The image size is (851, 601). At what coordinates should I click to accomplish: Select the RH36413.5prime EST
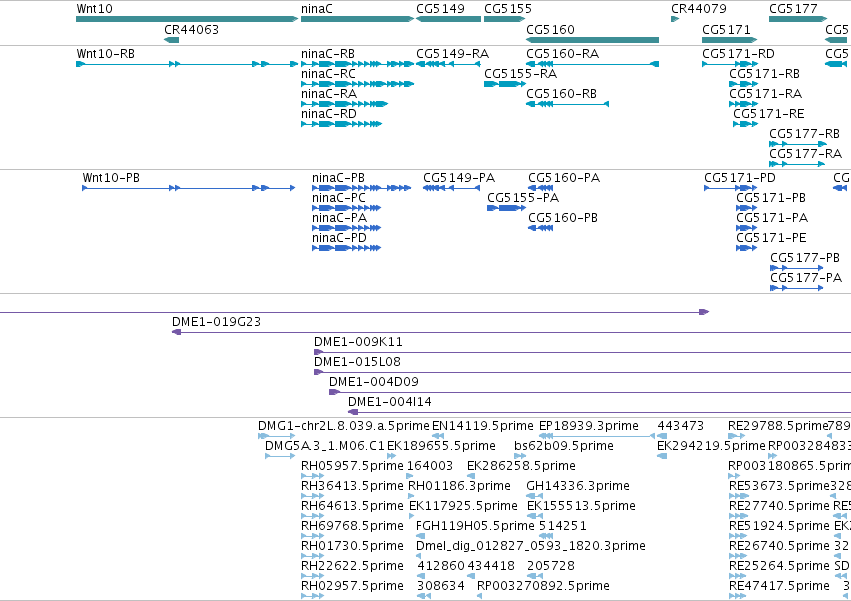(313, 496)
